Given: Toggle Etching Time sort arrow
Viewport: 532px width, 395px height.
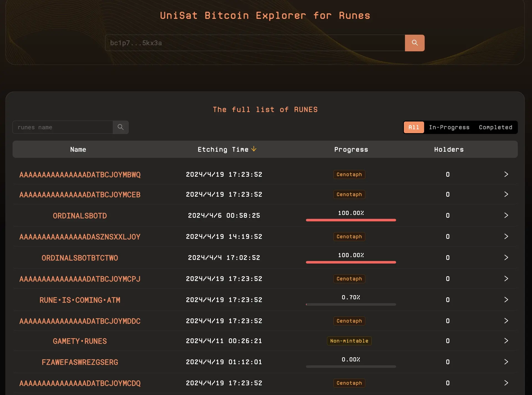Looking at the screenshot, I should coord(254,149).
